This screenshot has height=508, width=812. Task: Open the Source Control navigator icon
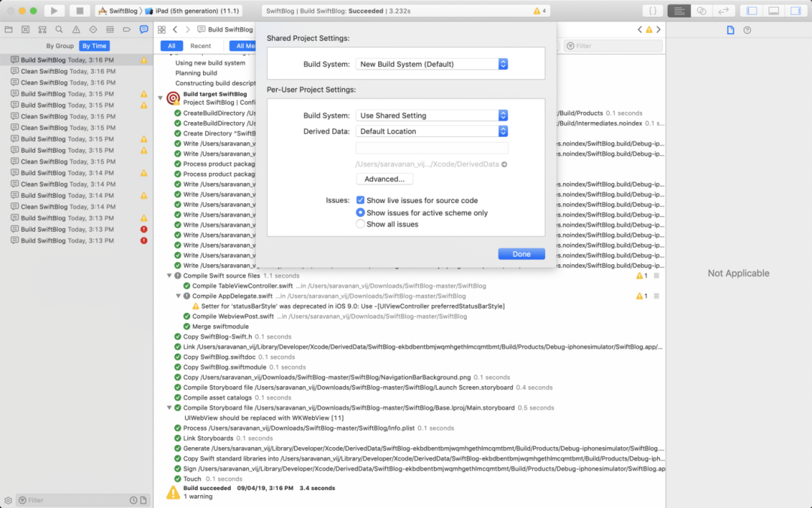pyautogui.click(x=26, y=29)
